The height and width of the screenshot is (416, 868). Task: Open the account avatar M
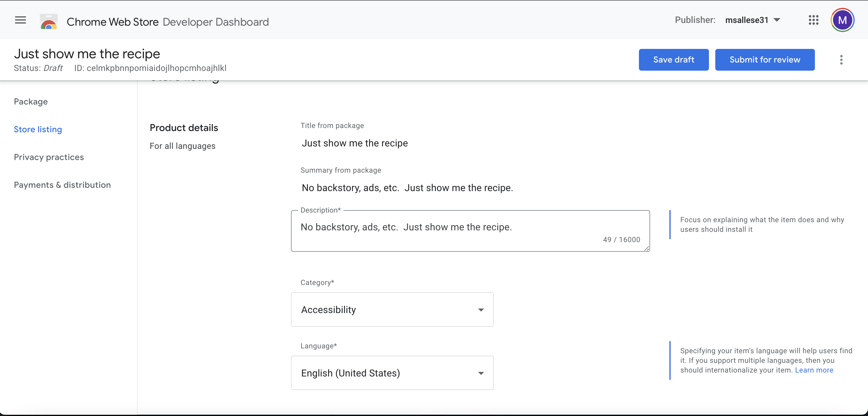(842, 20)
